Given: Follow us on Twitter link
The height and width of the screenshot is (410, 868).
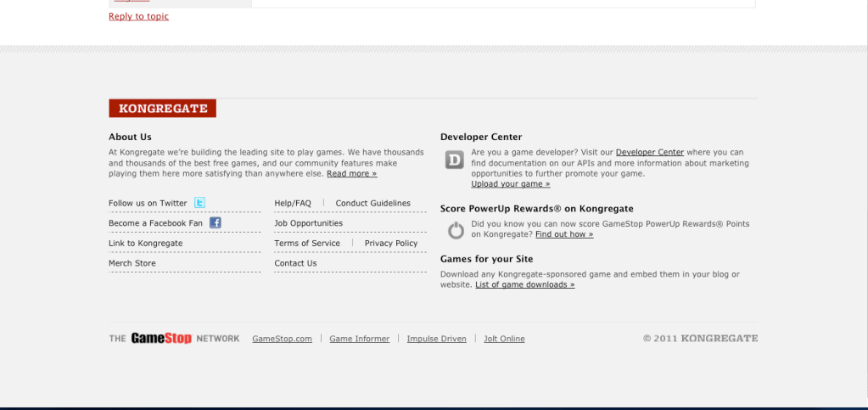Looking at the screenshot, I should click(148, 204).
